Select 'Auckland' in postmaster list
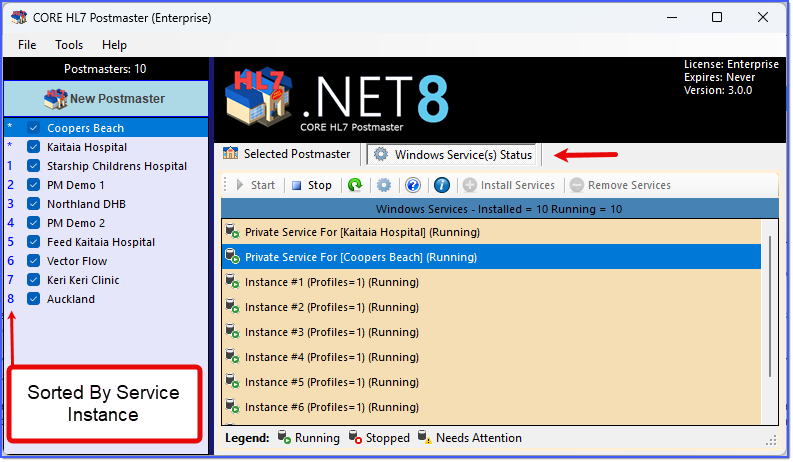The width and height of the screenshot is (793, 462). point(71,299)
